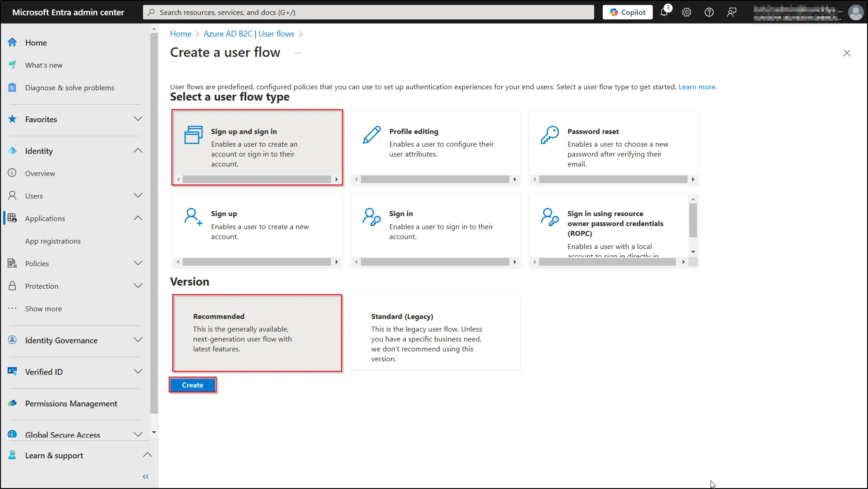Select the Recommended version card

(x=257, y=333)
